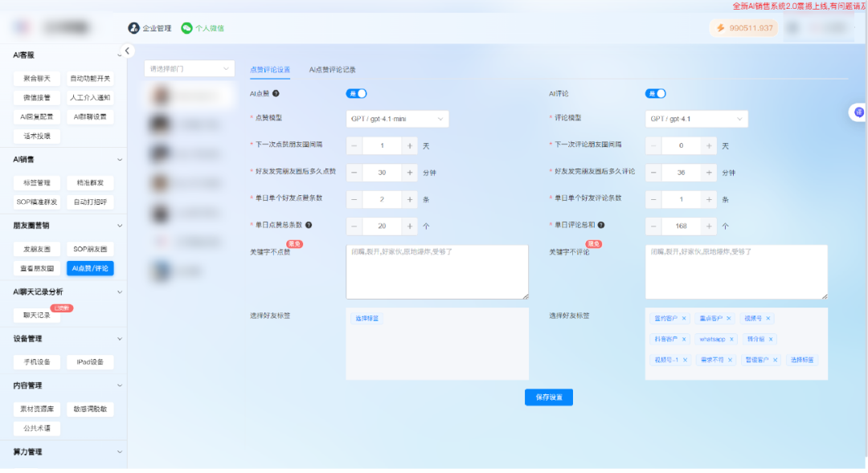This screenshot has width=868, height=473.
Task: Decrease 单日点赞总条数 with minus
Action: pos(354,226)
